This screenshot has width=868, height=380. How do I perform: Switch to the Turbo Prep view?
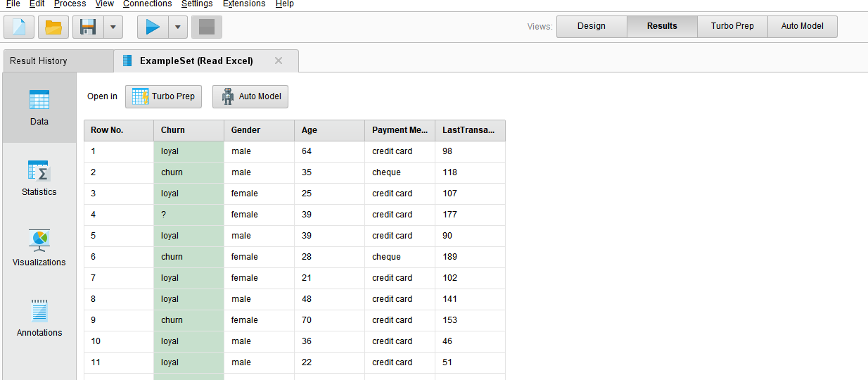pos(732,26)
